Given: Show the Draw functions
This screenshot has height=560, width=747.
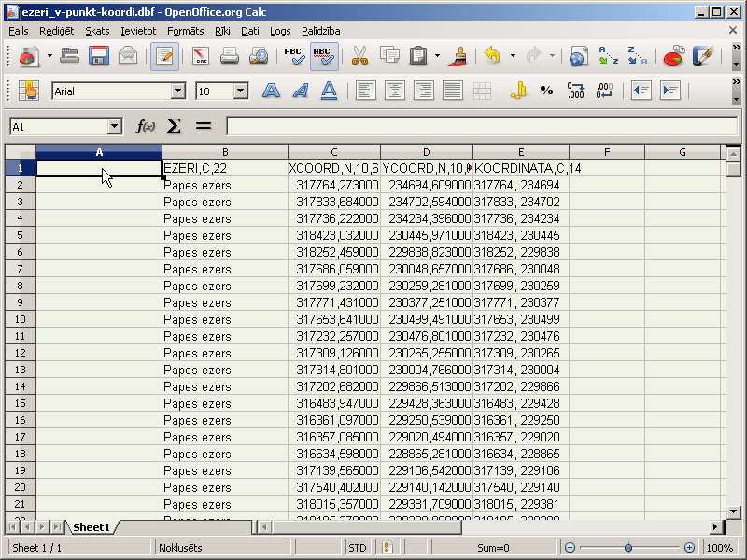Looking at the screenshot, I should 703,56.
